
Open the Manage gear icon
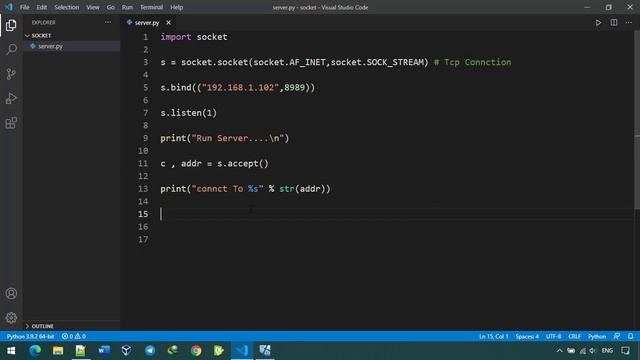(11, 318)
